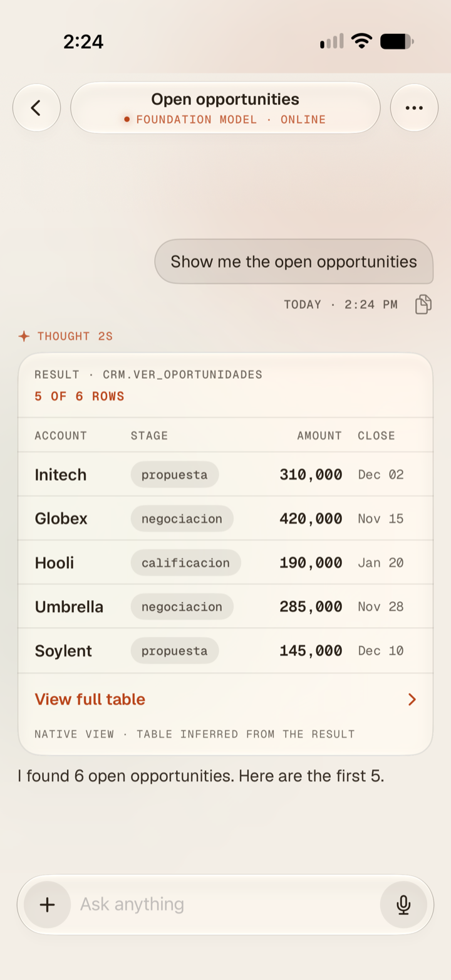Tap the propuesta stage chip for Soylent
The width and height of the screenshot is (451, 980).
pyautogui.click(x=175, y=651)
